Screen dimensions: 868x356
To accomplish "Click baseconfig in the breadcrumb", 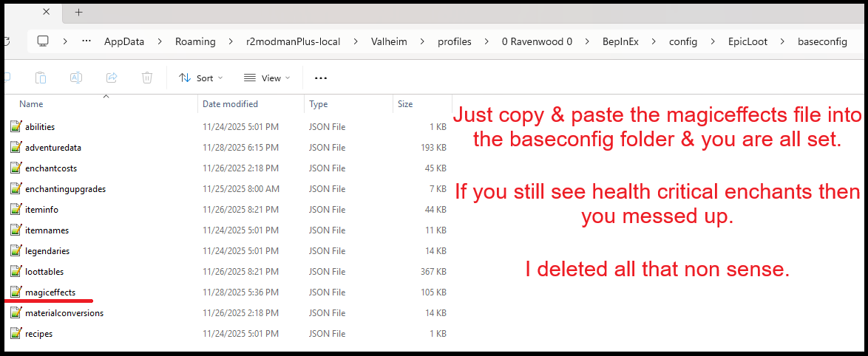I will [822, 41].
